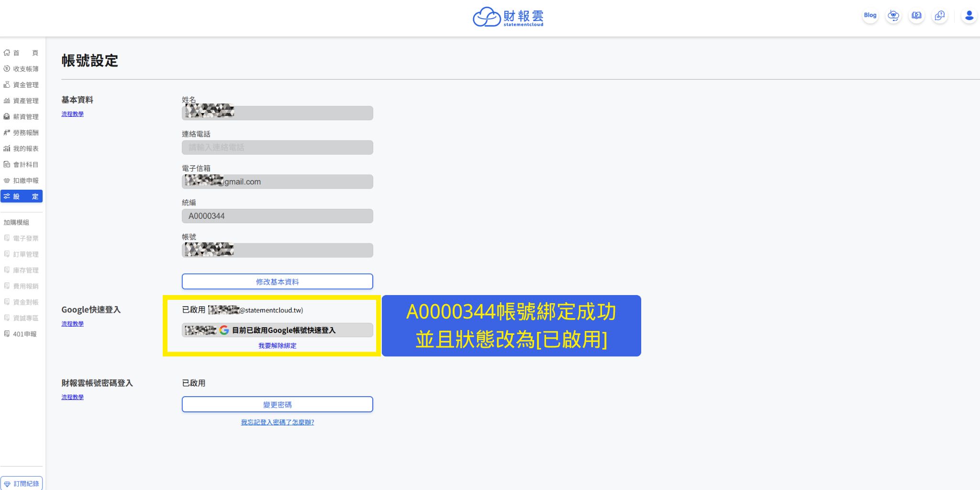The width and height of the screenshot is (980, 490).
Task: Click 流程教學 link under 基本資料
Action: pos(72,114)
